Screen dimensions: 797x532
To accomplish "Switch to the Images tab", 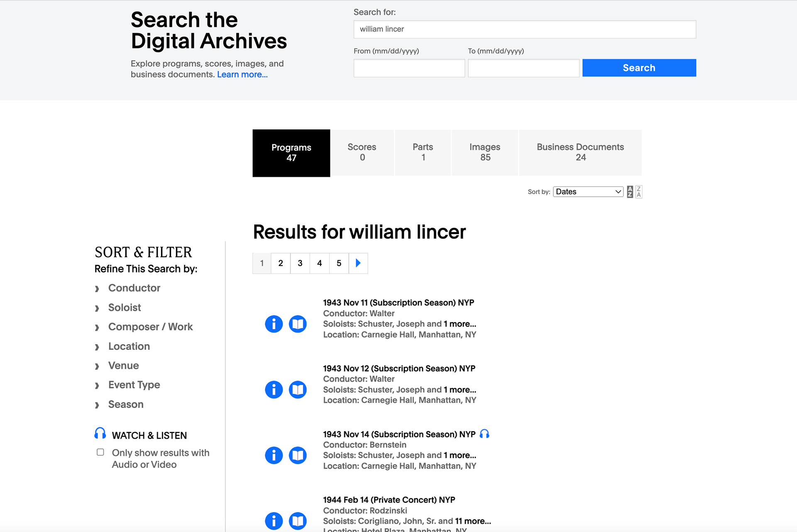I will (484, 152).
